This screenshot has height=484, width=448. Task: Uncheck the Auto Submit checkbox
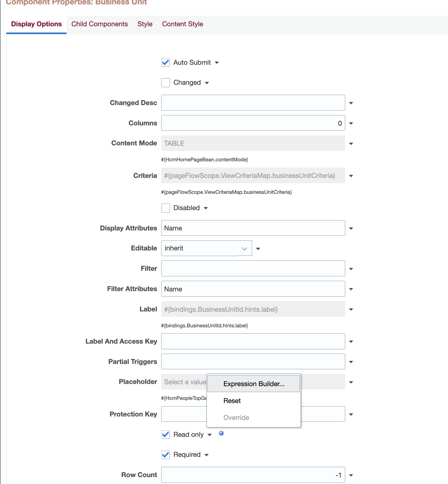[165, 62]
